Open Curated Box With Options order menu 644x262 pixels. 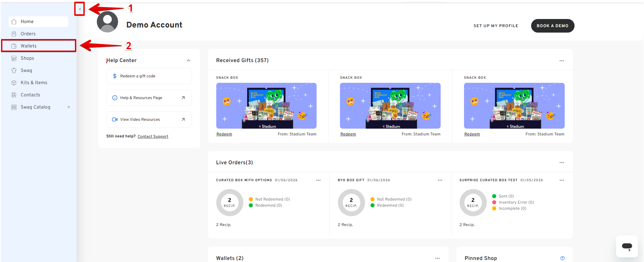(x=318, y=180)
